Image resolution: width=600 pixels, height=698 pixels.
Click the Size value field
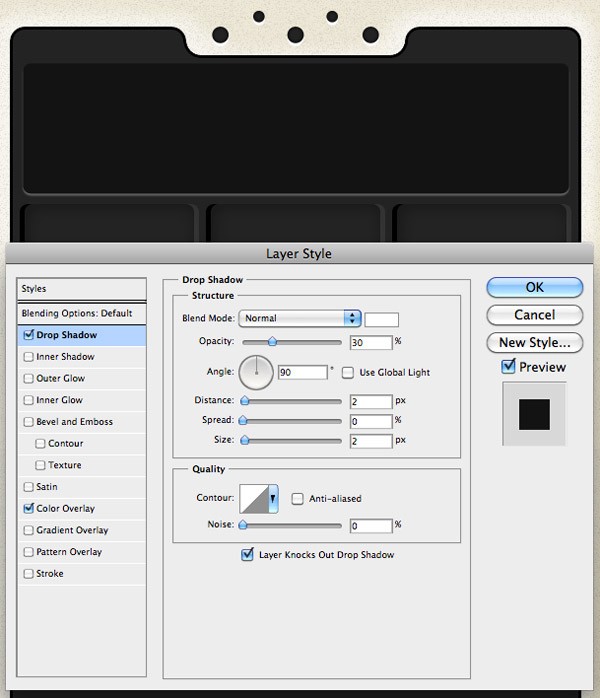[371, 441]
